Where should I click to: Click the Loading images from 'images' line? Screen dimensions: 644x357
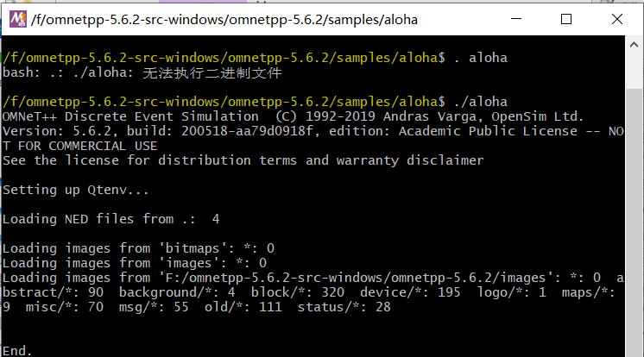134,263
